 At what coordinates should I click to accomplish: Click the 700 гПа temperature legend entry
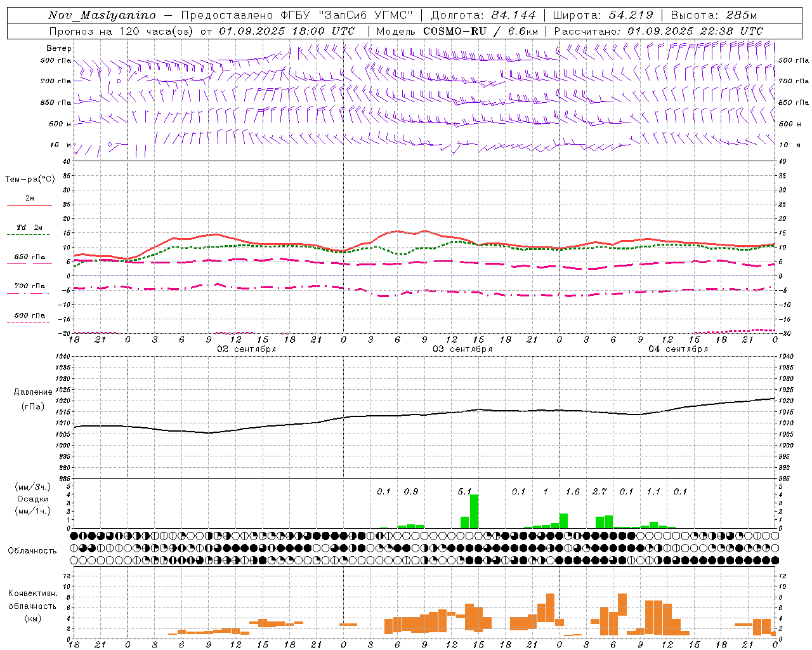[x=30, y=286]
